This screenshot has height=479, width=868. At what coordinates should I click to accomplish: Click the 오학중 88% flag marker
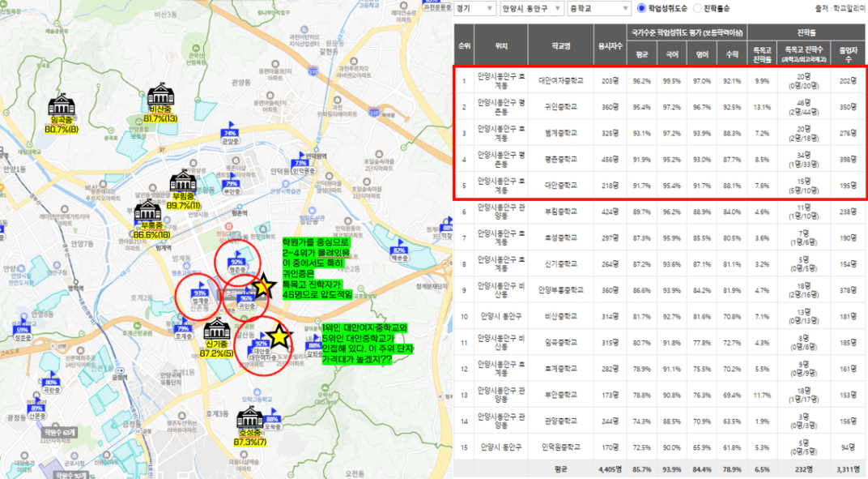tap(272, 420)
